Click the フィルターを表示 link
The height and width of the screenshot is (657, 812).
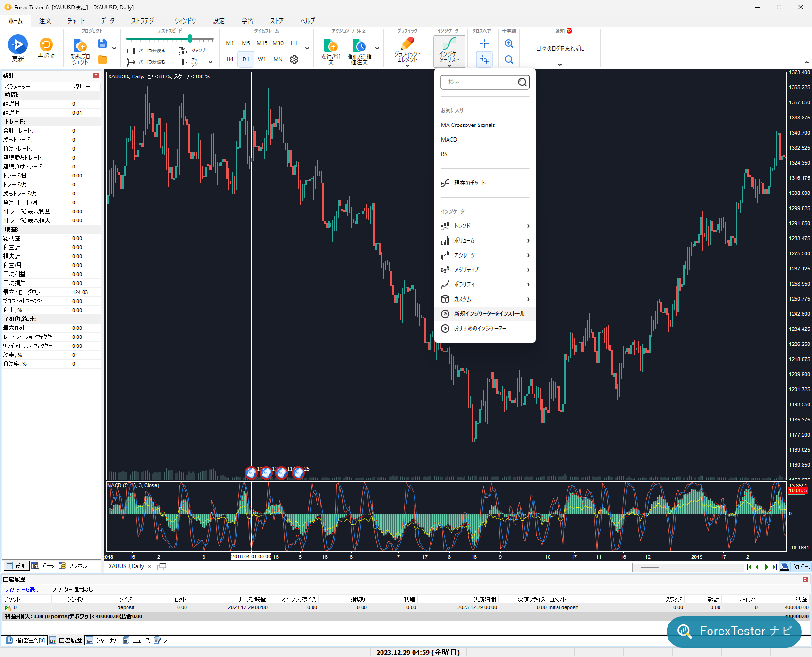click(23, 590)
